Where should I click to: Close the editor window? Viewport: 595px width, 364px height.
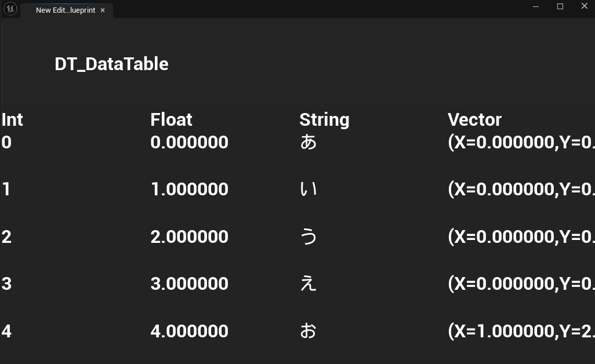pos(585,6)
